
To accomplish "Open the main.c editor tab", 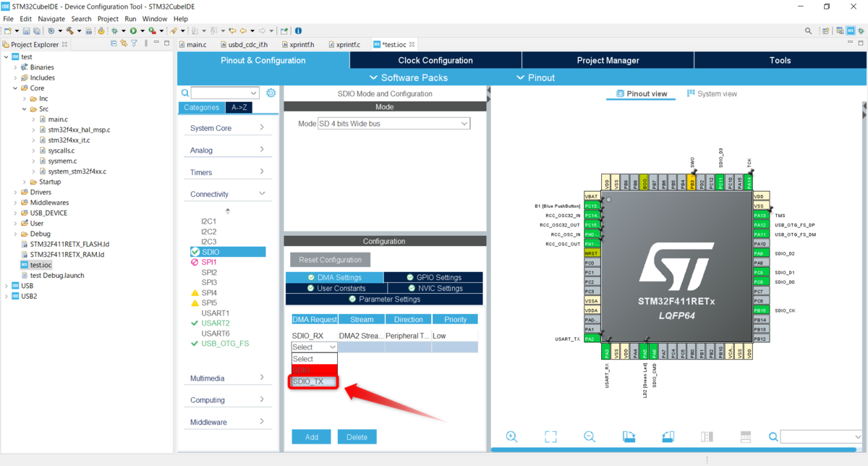I will 192,45.
